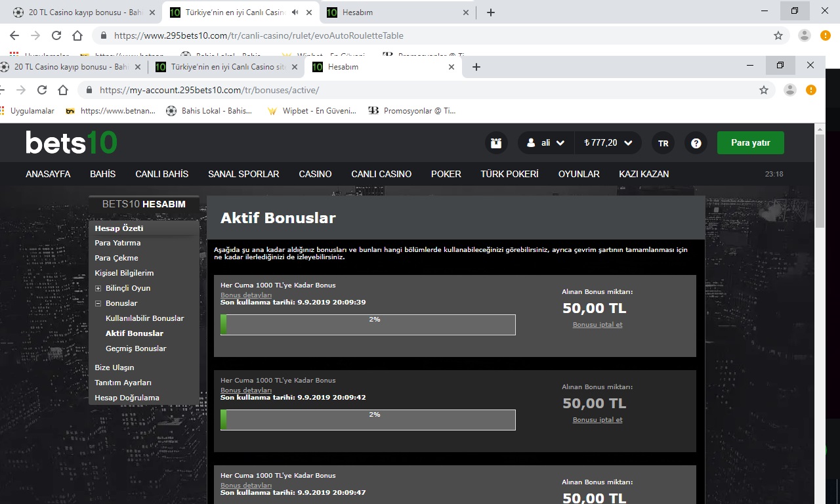The image size is (840, 504).
Task: View site security padlock for my-account
Action: pos(89,90)
